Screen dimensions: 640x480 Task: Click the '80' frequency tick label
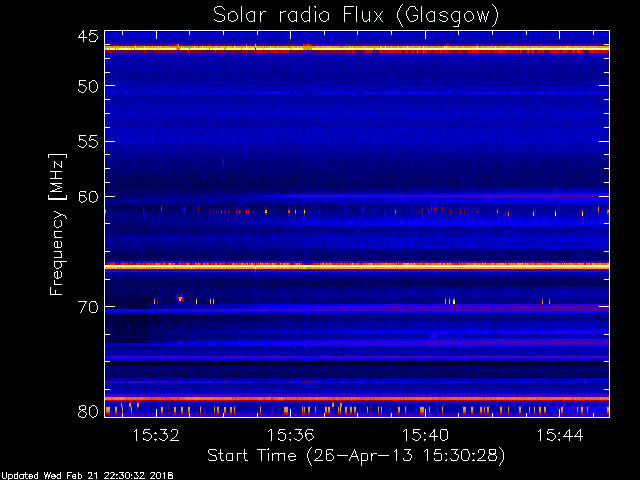[x=88, y=411]
